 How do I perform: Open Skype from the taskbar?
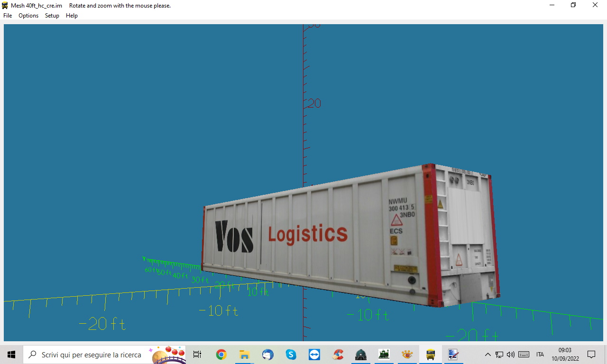coord(291,355)
